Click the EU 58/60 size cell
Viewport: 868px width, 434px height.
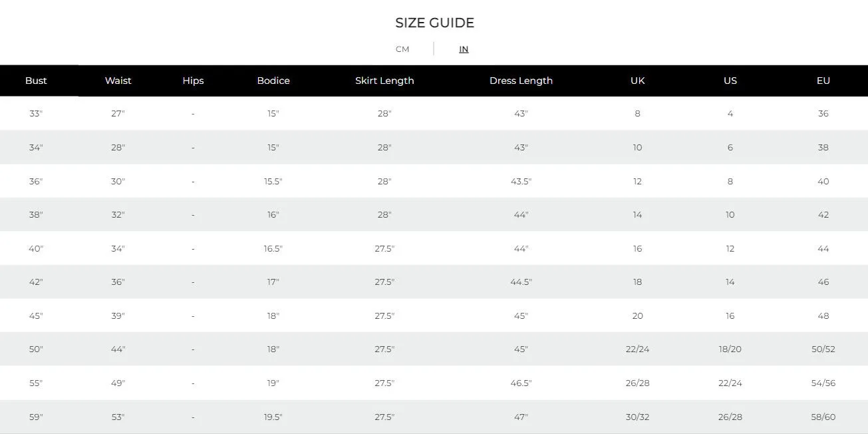click(x=823, y=417)
